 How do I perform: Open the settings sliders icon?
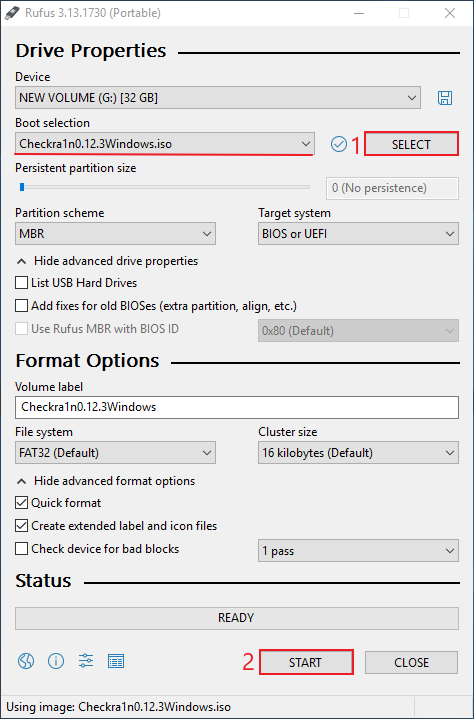(x=86, y=661)
